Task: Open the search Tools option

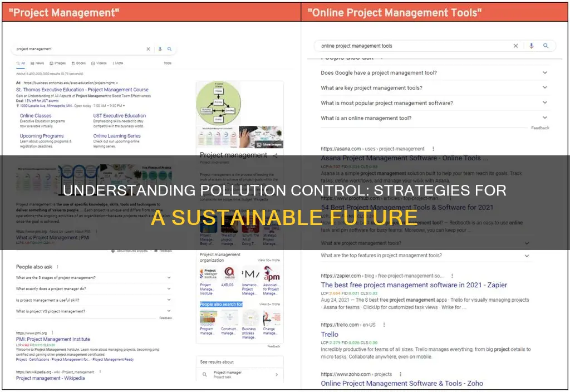Action: tap(168, 63)
